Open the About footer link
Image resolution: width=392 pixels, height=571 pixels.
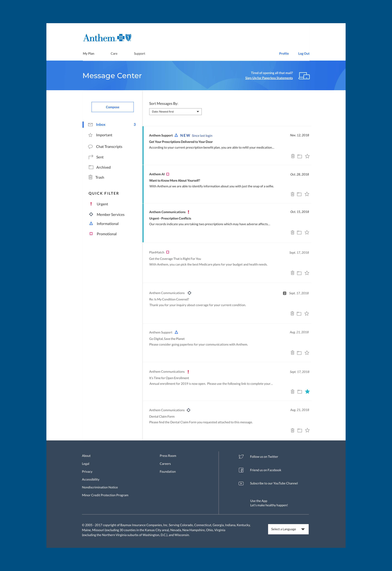86,456
